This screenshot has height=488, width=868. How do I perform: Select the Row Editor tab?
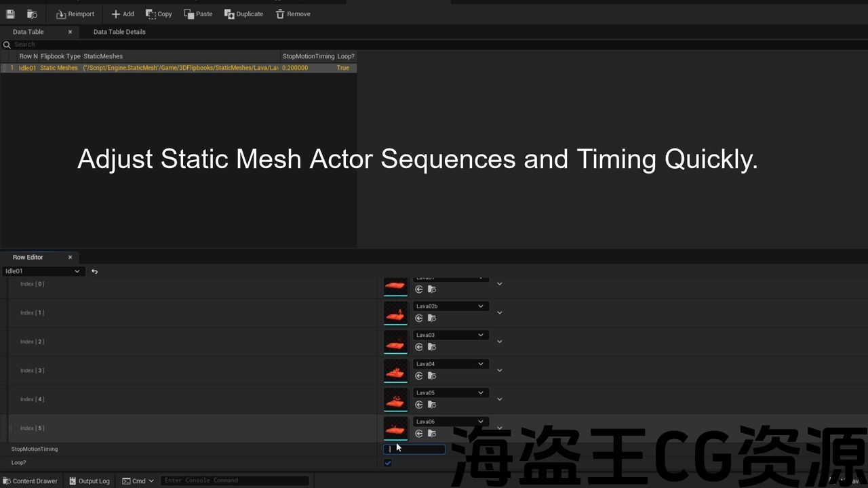point(28,258)
